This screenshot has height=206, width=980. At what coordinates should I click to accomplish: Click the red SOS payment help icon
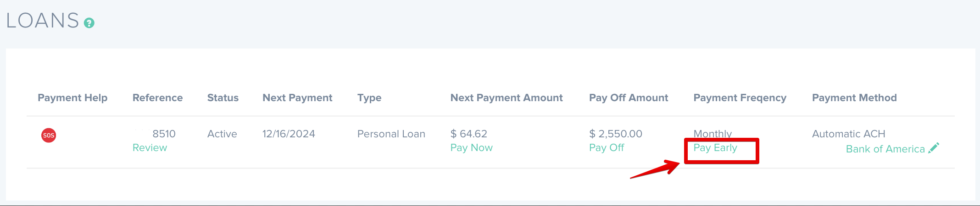tap(49, 135)
